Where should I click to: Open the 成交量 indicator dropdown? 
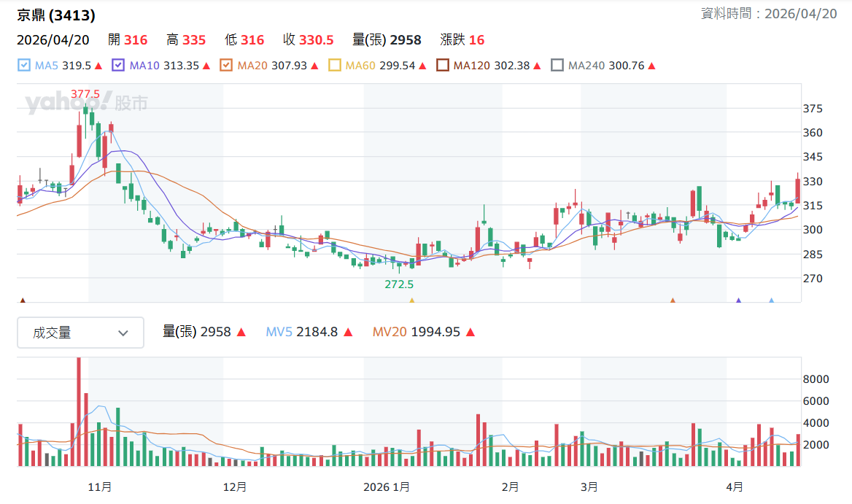coord(80,333)
